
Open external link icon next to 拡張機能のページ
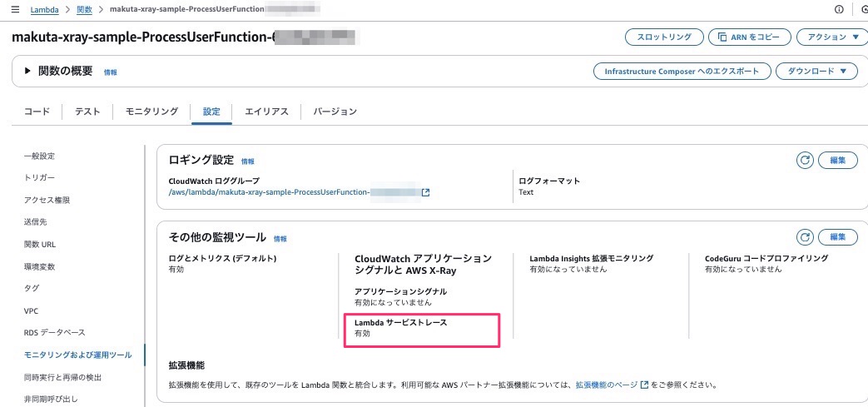(644, 384)
